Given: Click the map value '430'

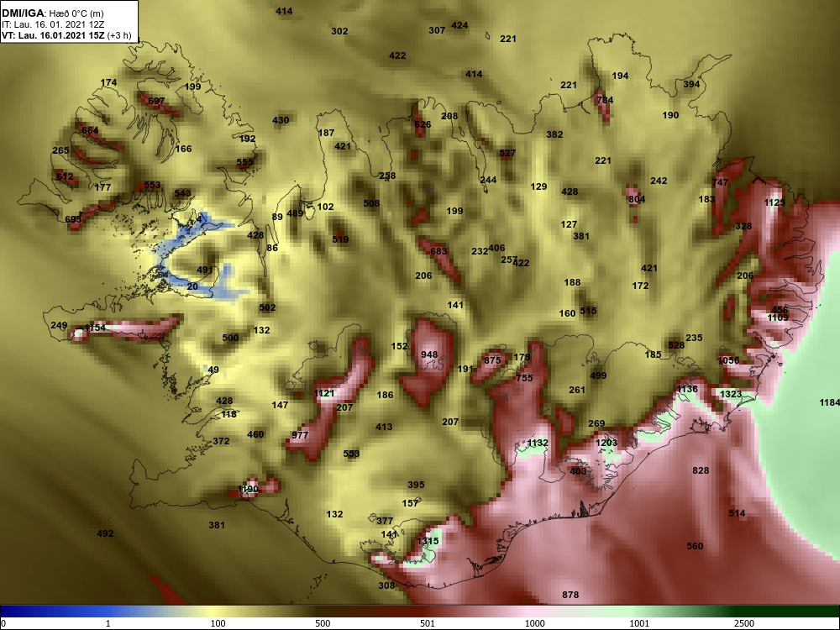Looking at the screenshot, I should (x=281, y=120).
